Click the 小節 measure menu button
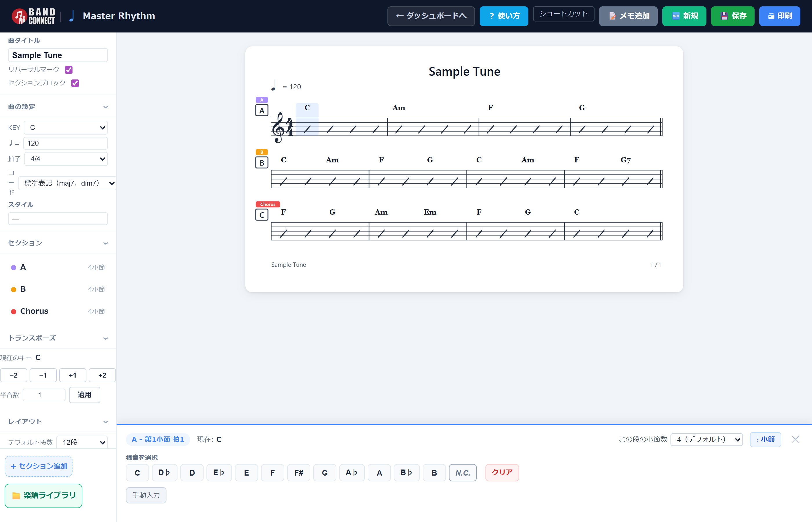The image size is (812, 522). pos(765,440)
